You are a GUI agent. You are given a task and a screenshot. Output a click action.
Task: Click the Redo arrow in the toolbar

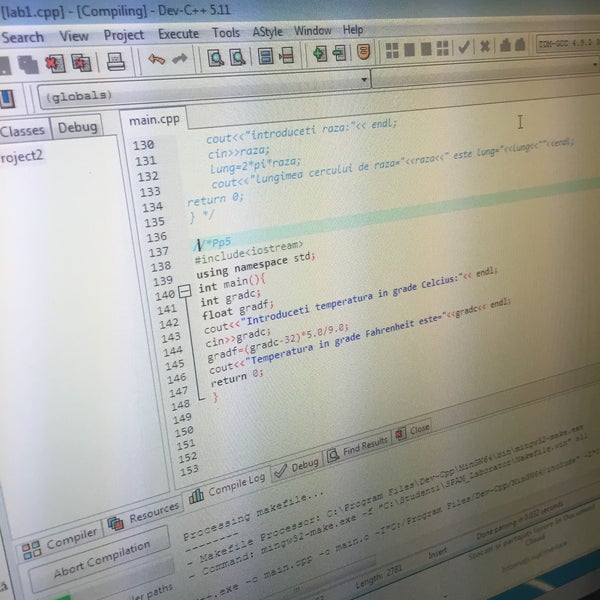[180, 59]
